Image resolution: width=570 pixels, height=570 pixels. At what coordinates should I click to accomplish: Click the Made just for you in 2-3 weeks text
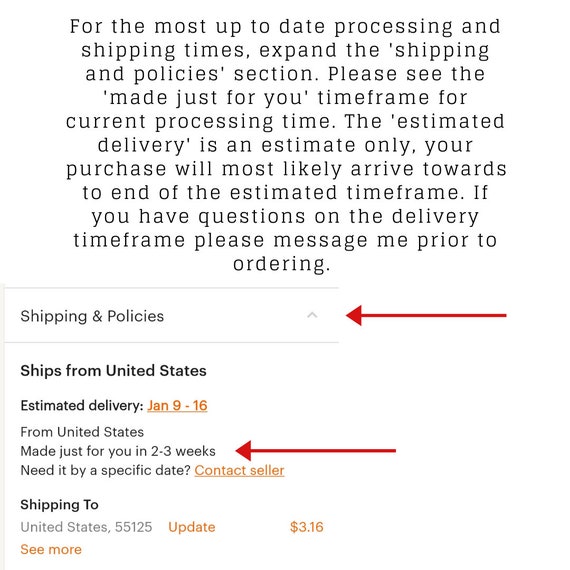click(118, 451)
